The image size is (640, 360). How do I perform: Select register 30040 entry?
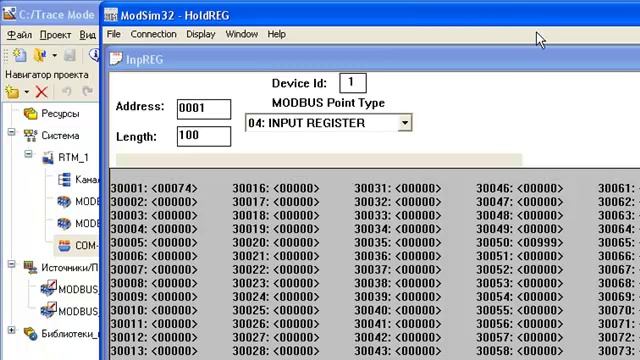tap(398, 310)
